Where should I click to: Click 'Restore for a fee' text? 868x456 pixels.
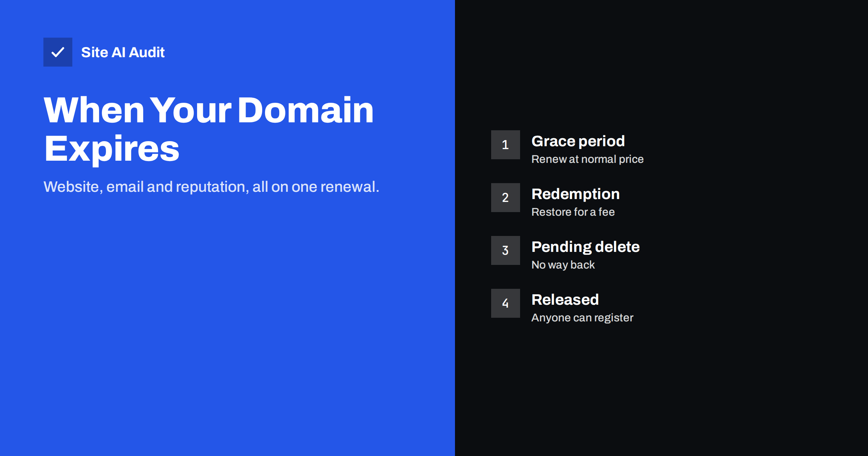[573, 212]
